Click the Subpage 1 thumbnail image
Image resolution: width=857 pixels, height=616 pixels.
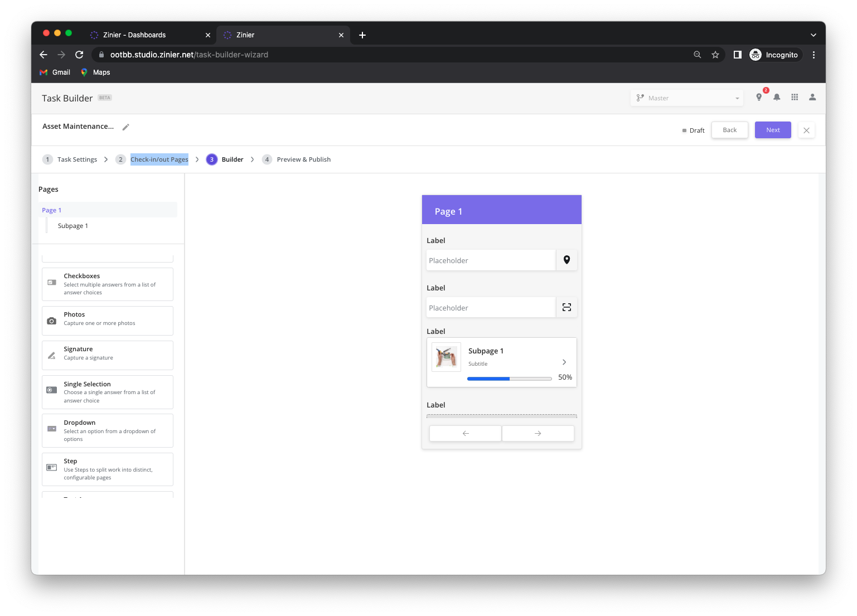446,357
